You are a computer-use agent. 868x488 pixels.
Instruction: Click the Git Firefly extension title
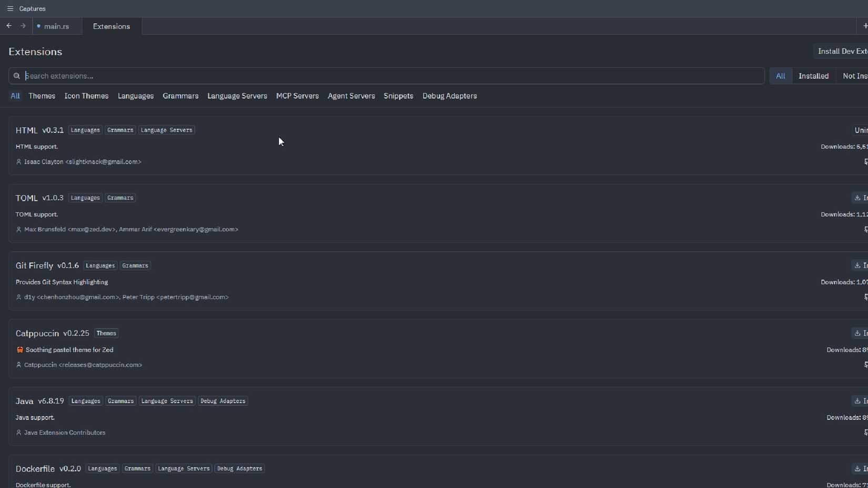(x=34, y=266)
